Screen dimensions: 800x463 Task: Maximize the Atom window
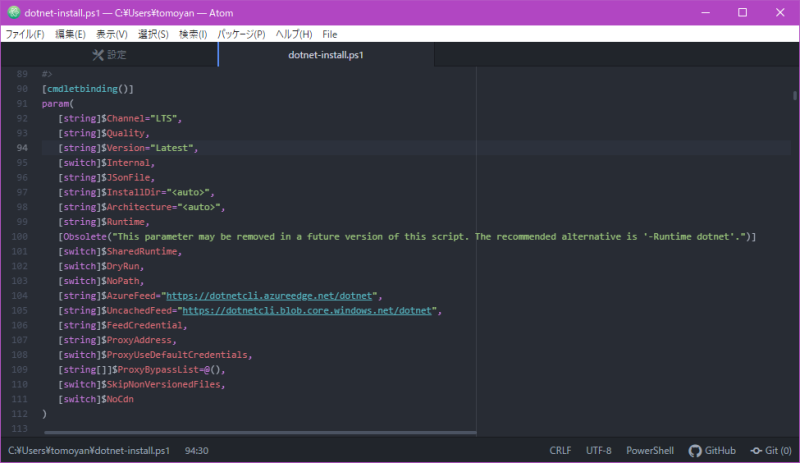tap(743, 13)
